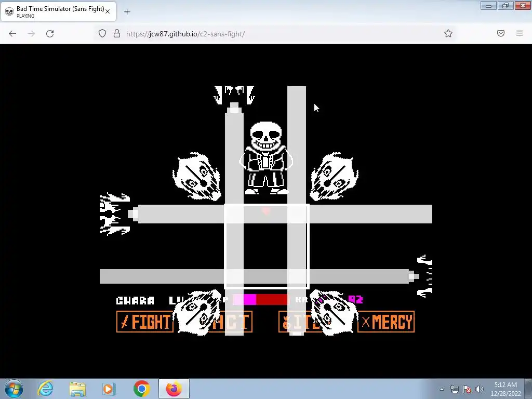Close the Bad Time Simulator tab

[x=108, y=11]
